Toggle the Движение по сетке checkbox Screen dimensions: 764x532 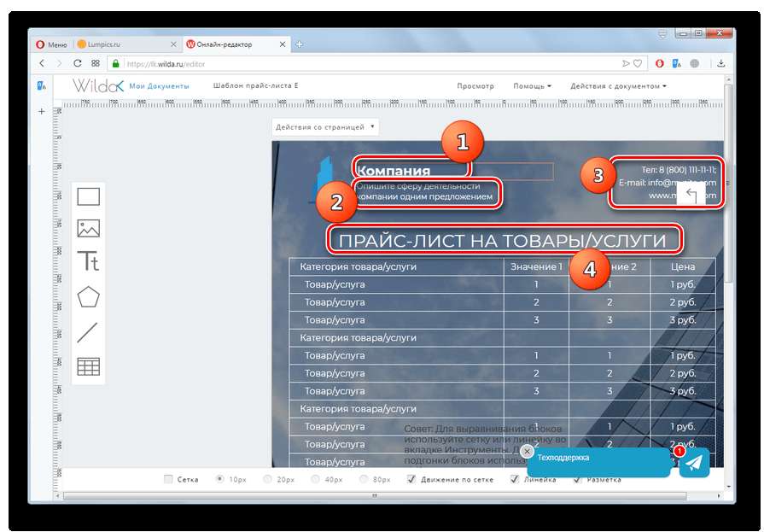(x=411, y=479)
